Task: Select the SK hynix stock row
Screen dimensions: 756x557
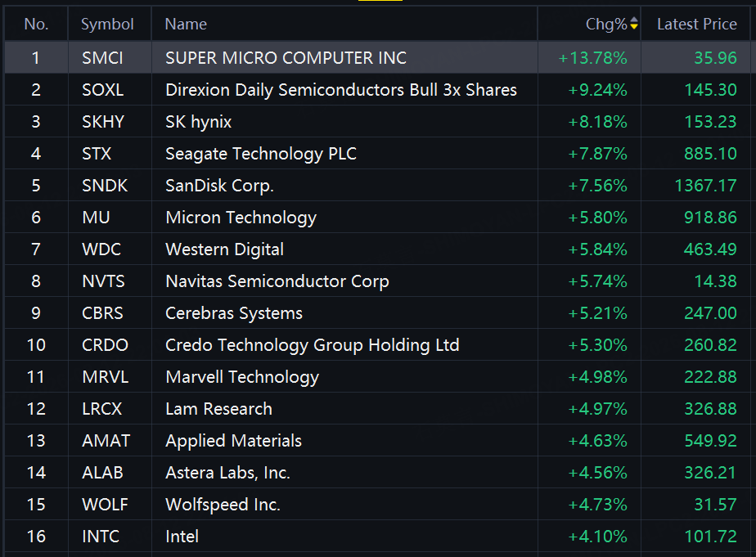Action: point(377,121)
